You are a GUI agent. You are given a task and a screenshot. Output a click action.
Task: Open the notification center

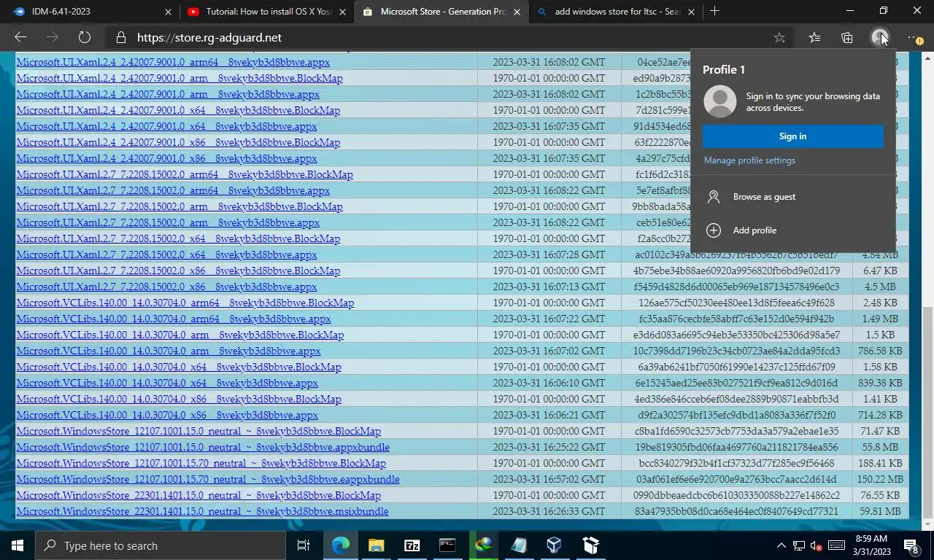pos(911,545)
